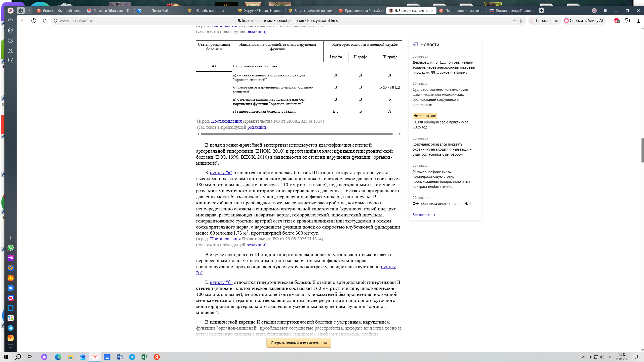
Task: Open Mail.ru @ icon in sidebar
Action: click(x=10, y=268)
